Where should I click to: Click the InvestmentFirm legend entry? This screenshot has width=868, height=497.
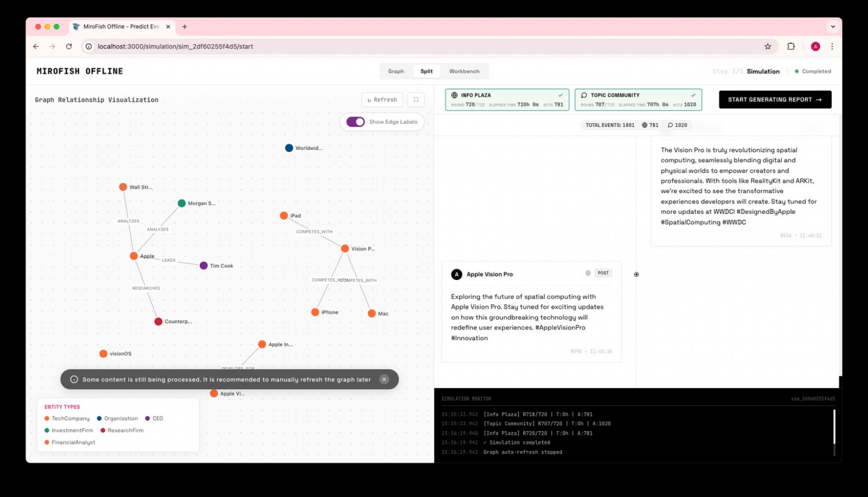(69, 431)
